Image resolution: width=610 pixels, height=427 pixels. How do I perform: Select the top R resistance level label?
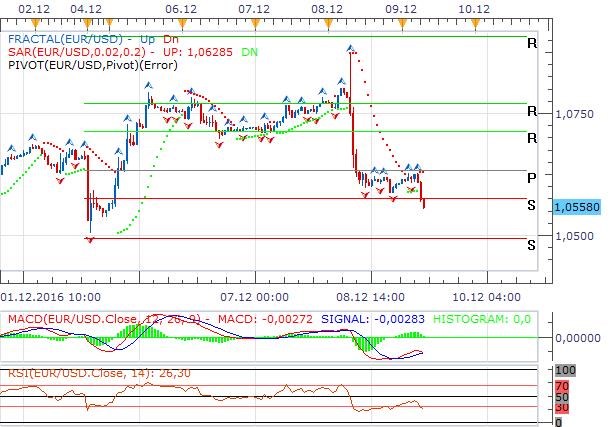pyautogui.click(x=531, y=43)
